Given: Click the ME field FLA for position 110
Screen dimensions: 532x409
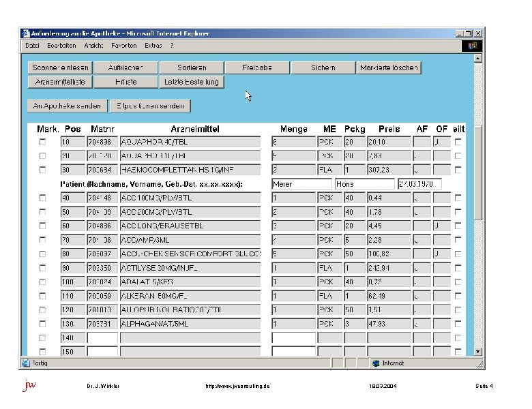Looking at the screenshot, I should pos(330,296).
